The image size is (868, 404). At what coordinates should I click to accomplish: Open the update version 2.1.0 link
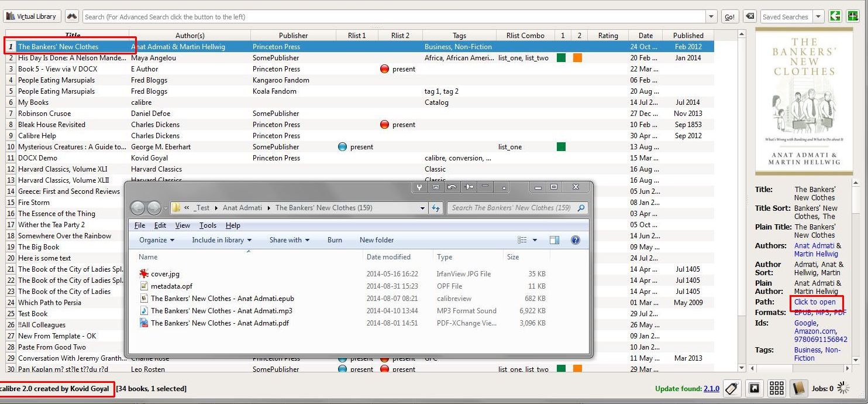click(x=711, y=388)
